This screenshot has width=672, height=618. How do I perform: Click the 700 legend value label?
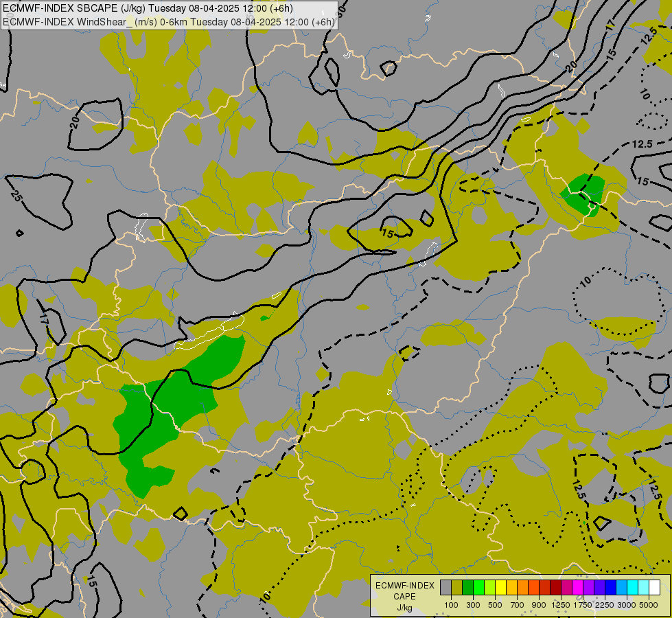click(x=518, y=605)
